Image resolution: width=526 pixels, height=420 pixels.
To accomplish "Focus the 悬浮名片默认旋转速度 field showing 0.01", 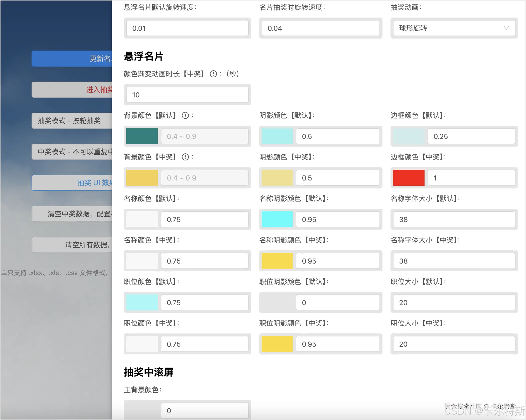I will pos(187,28).
